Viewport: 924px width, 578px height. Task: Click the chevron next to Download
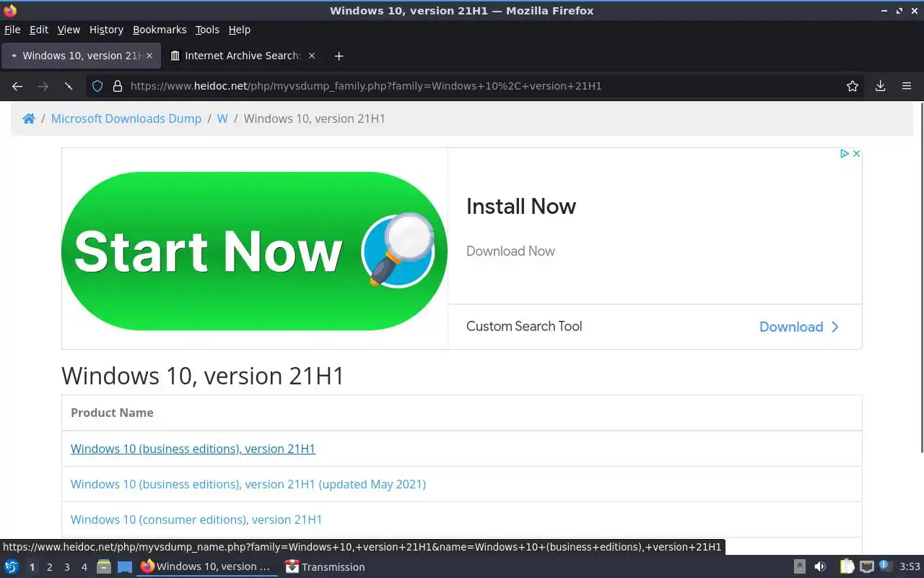835,327
